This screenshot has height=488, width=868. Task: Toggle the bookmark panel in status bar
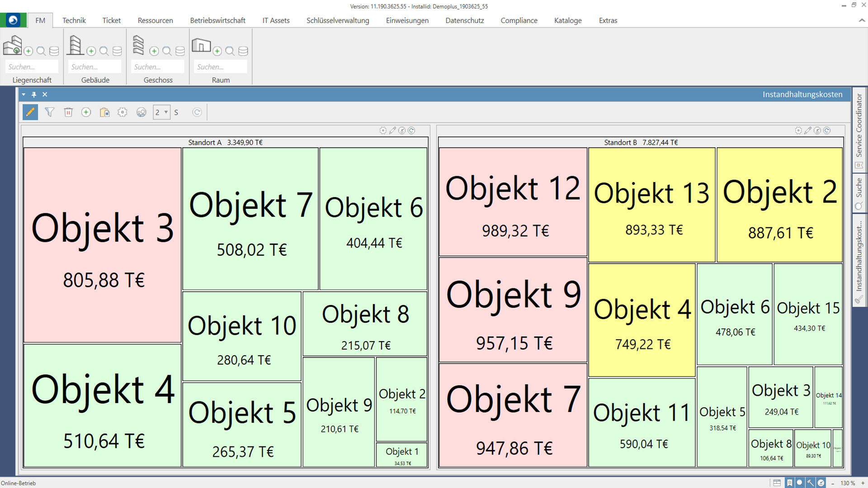pyautogui.click(x=789, y=483)
